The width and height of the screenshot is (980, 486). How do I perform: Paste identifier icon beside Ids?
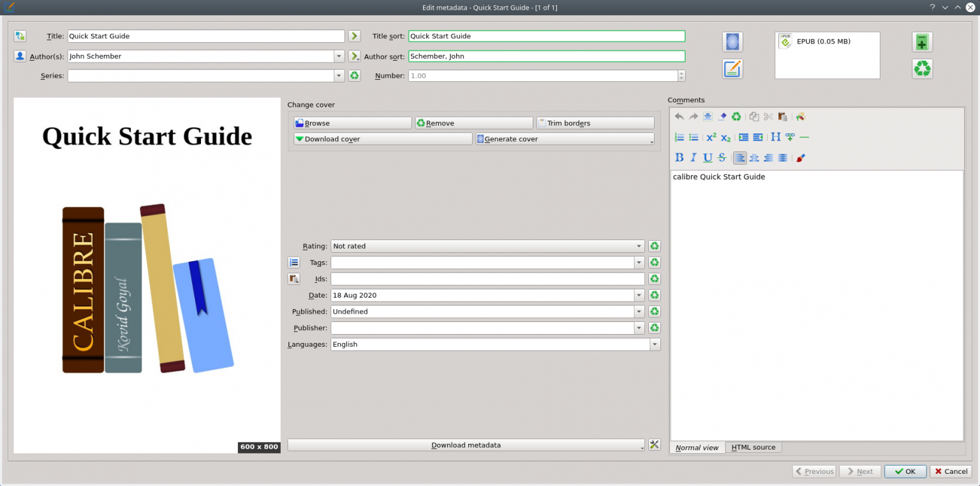(294, 278)
